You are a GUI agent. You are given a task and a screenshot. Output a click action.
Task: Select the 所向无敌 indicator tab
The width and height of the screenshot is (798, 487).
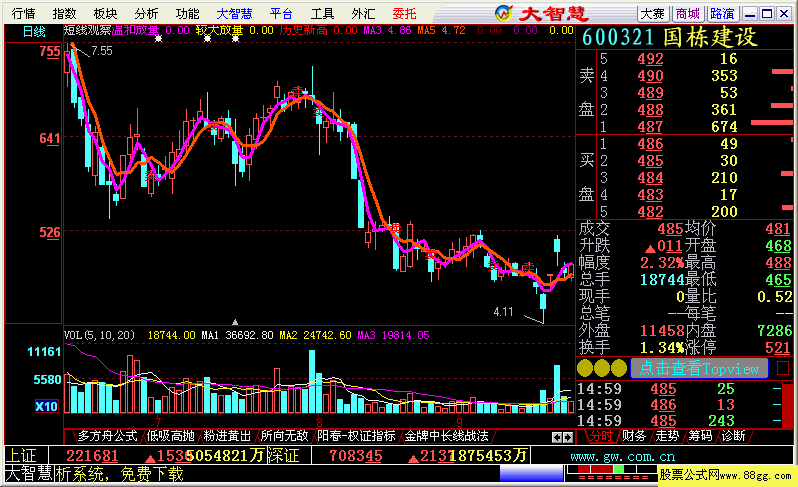click(x=284, y=436)
